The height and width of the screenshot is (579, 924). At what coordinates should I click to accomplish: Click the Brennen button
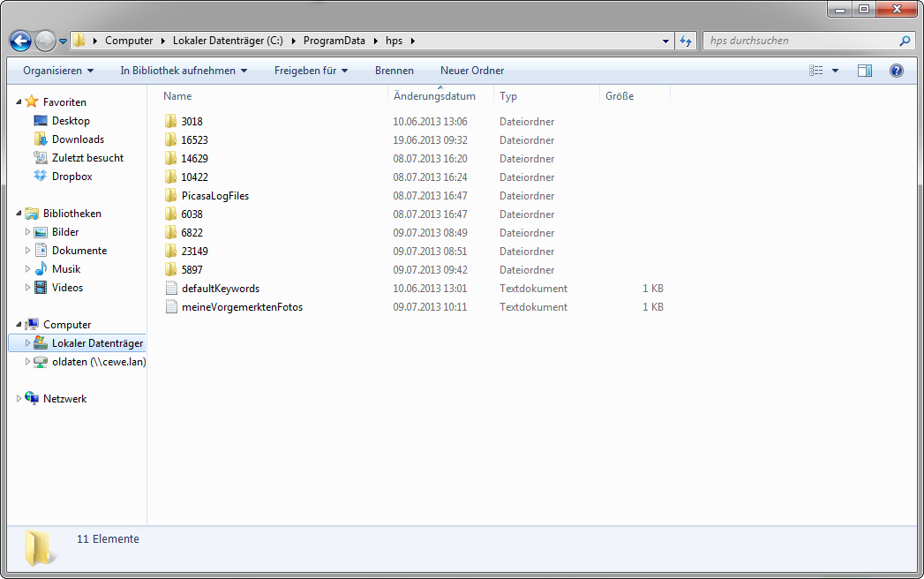click(x=394, y=71)
